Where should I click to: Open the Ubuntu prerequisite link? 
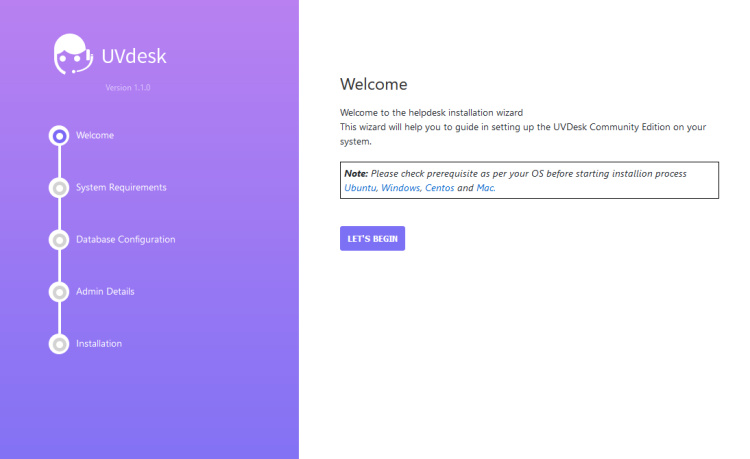tap(360, 188)
